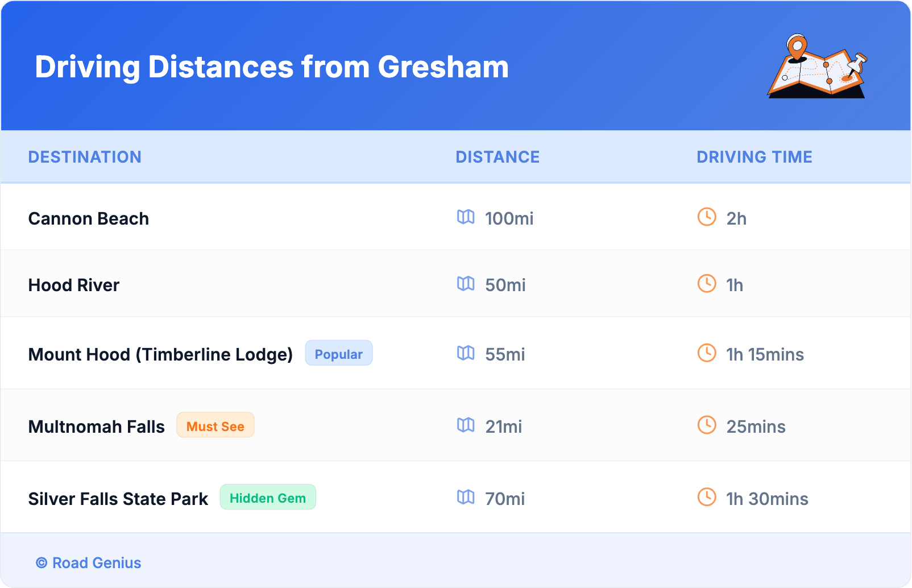Screen dimensions: 912x588
Task: Select the Must See badge
Action: coord(215,425)
